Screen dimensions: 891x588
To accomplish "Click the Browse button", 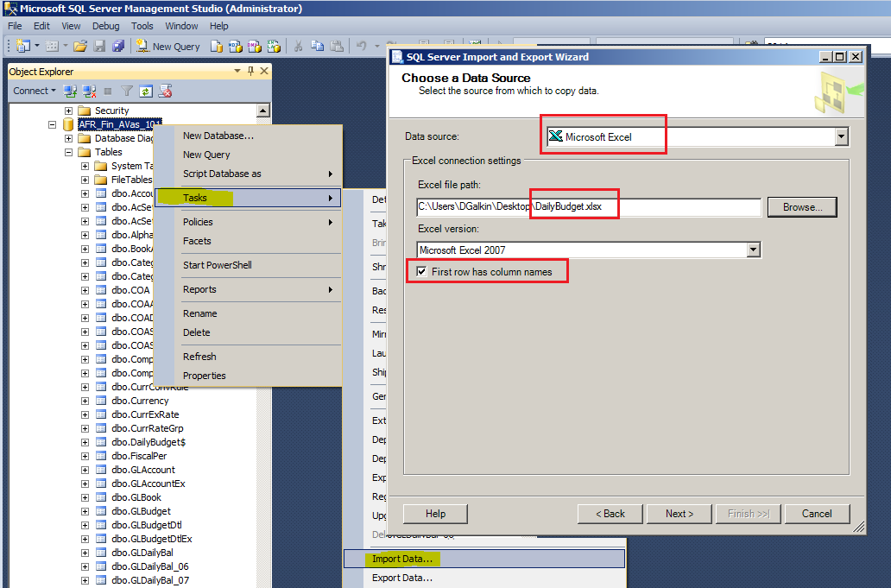I will [x=802, y=207].
